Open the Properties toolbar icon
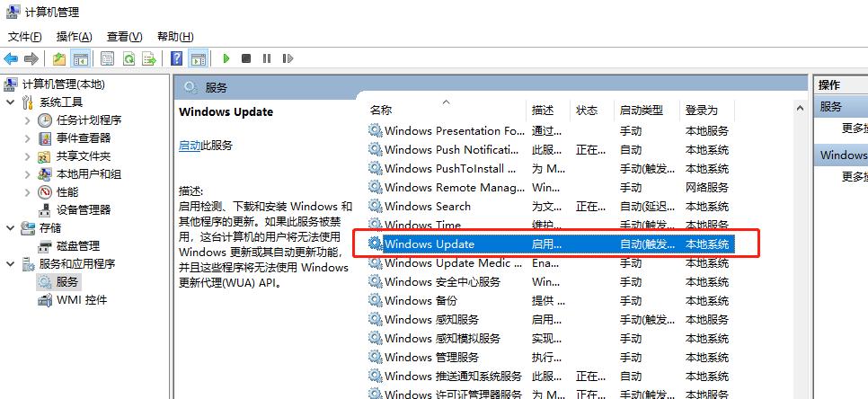Viewport: 868px width, 399px height. (108, 58)
